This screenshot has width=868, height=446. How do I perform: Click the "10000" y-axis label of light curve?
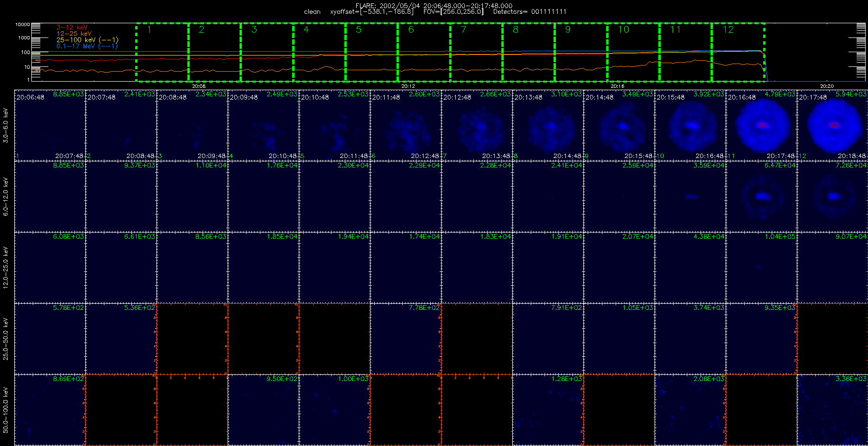(x=22, y=25)
